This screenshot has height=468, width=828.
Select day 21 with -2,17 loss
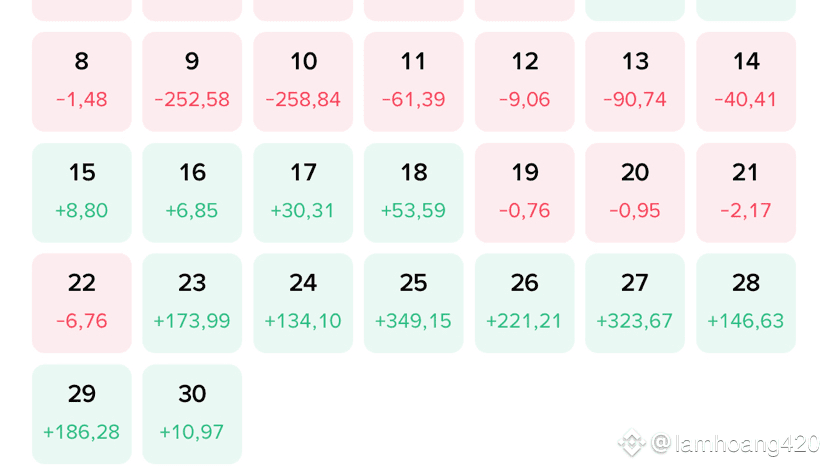point(746,192)
